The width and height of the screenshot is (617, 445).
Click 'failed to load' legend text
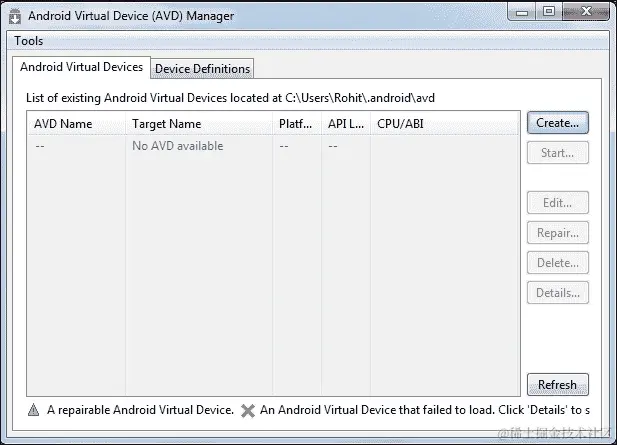(425, 410)
